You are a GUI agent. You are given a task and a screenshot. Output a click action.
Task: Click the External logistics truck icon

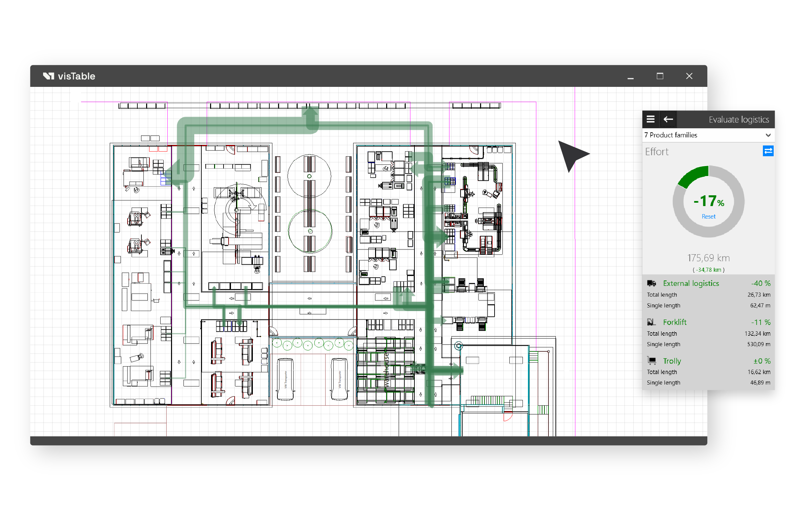click(x=651, y=284)
